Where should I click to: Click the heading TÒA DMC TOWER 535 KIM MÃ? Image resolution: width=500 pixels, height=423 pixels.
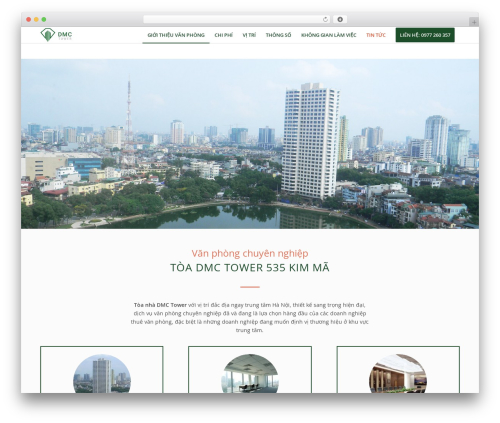tap(250, 268)
